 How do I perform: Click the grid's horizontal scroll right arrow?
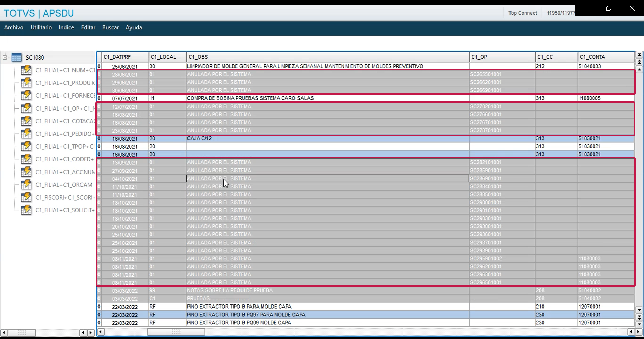pyautogui.click(x=638, y=332)
